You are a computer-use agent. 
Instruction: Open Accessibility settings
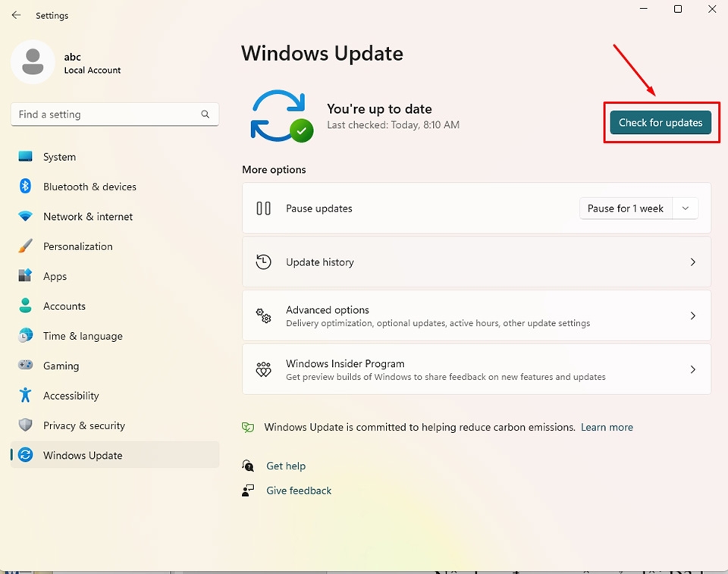(x=115, y=395)
